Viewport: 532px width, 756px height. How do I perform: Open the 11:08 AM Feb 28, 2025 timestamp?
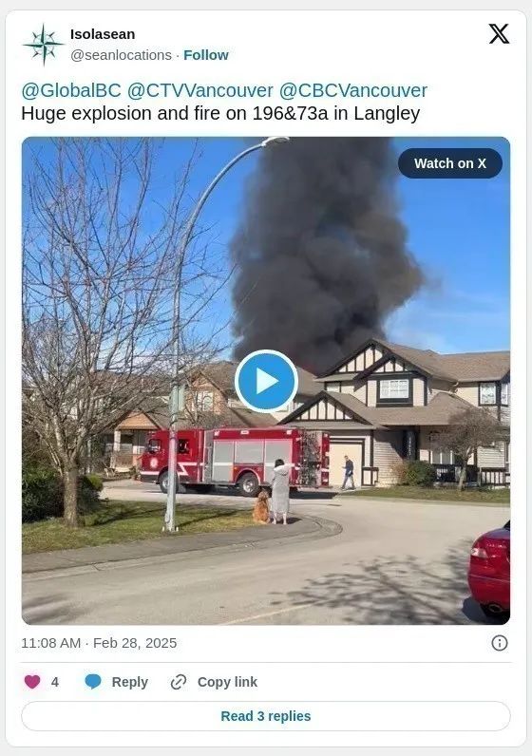tap(99, 643)
